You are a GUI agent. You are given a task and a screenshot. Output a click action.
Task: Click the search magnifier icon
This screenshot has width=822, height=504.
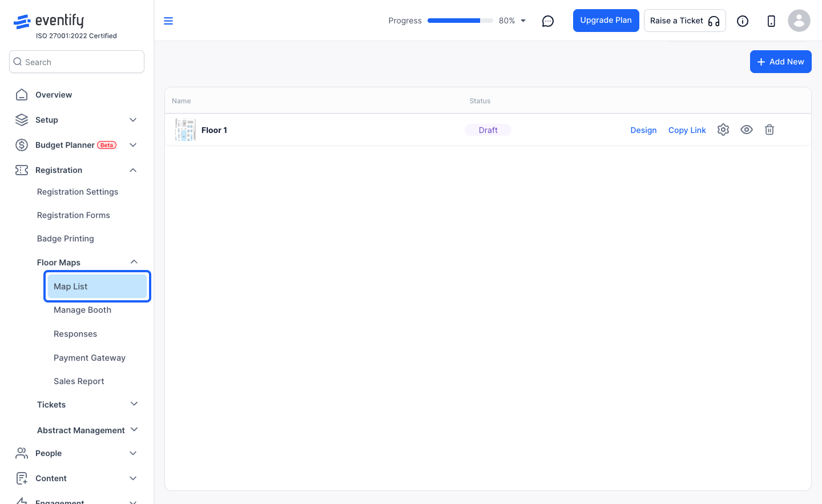18,62
